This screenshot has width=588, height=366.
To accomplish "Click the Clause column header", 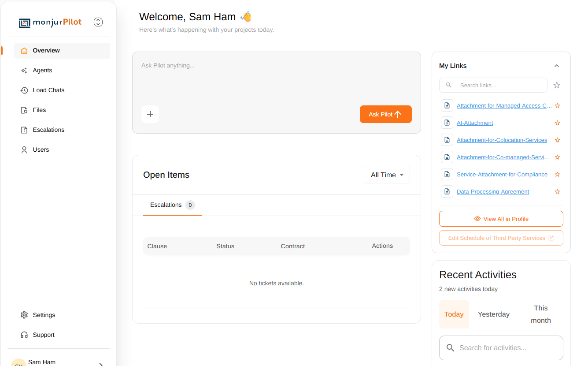I will 157,246.
